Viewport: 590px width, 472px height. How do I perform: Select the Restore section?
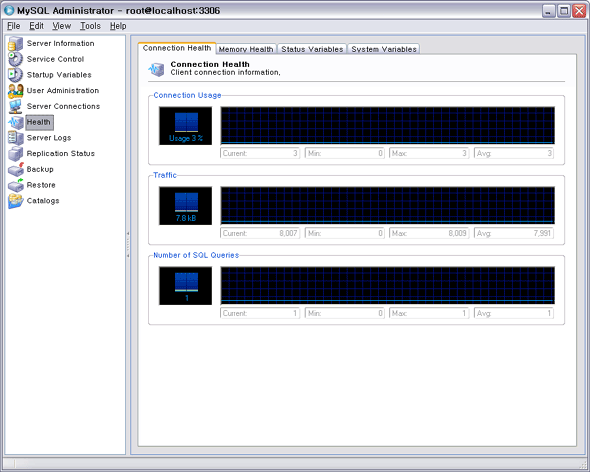pyautogui.click(x=41, y=185)
